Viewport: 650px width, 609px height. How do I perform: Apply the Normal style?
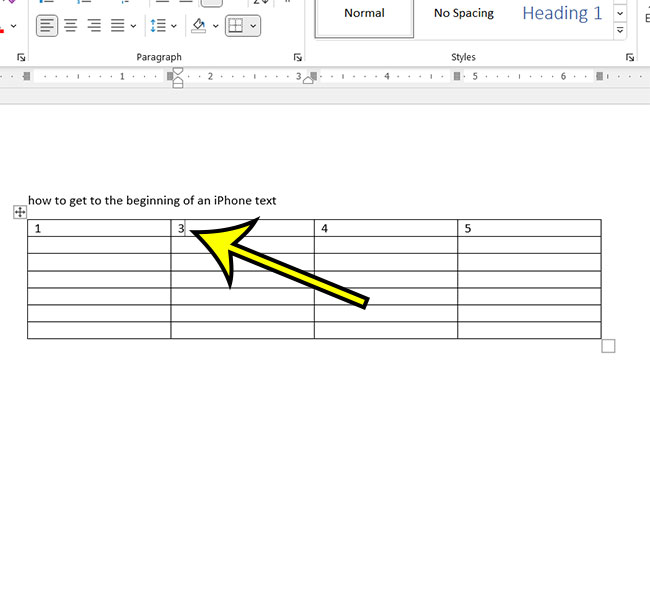coord(364,17)
